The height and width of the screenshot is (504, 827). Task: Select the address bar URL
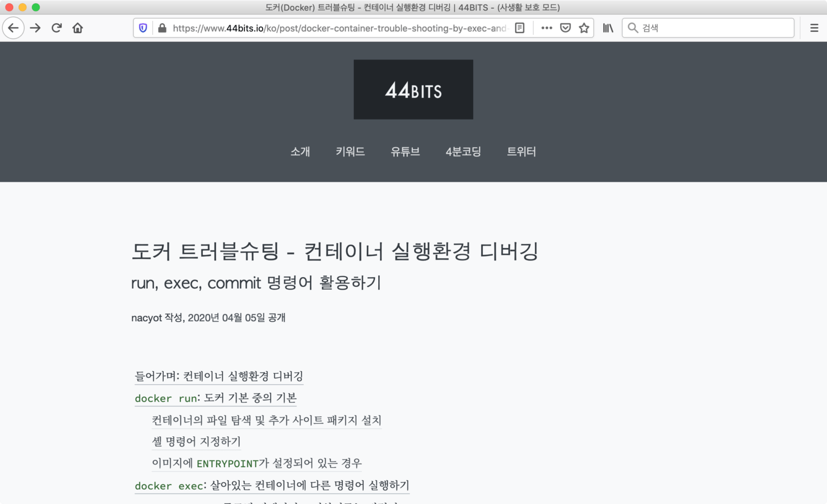(x=339, y=28)
